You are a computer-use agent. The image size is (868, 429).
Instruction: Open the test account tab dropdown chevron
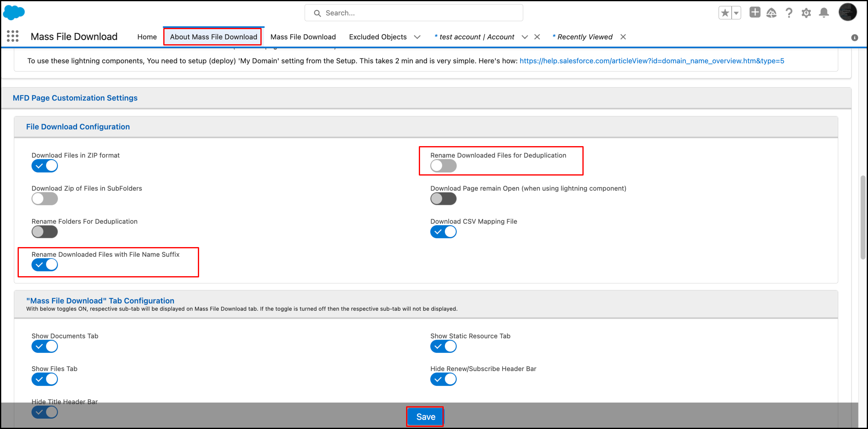(x=524, y=37)
